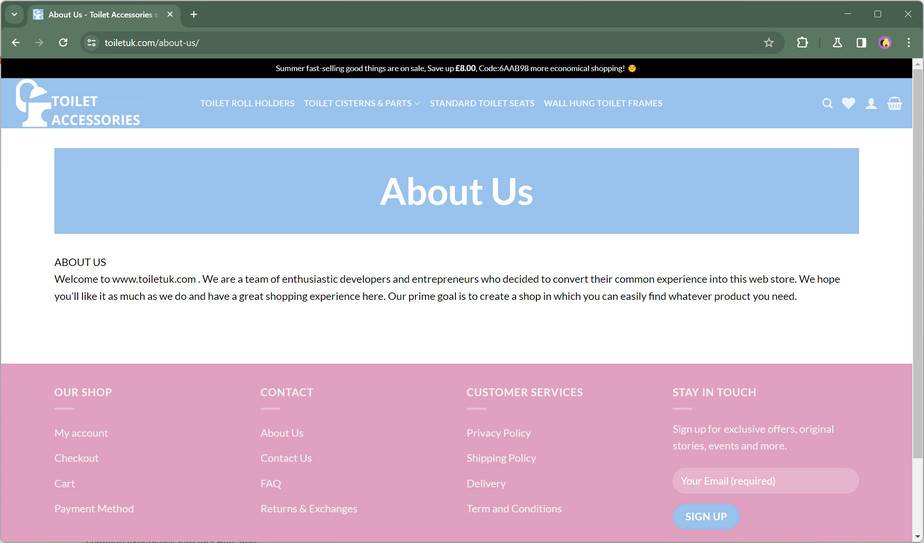Open Toilet Roll Holders menu item
Screen dimensions: 924x543
[247, 103]
